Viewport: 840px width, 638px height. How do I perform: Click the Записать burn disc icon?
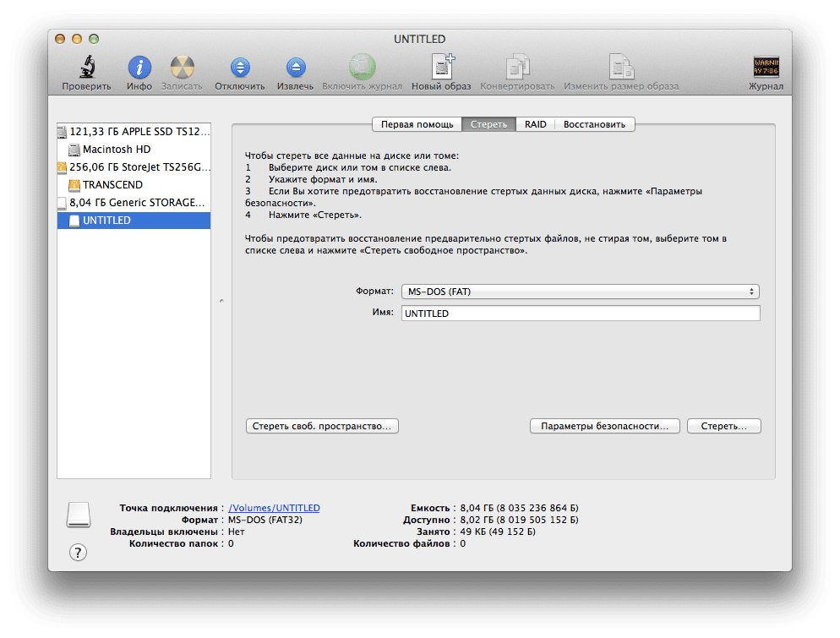click(x=182, y=68)
